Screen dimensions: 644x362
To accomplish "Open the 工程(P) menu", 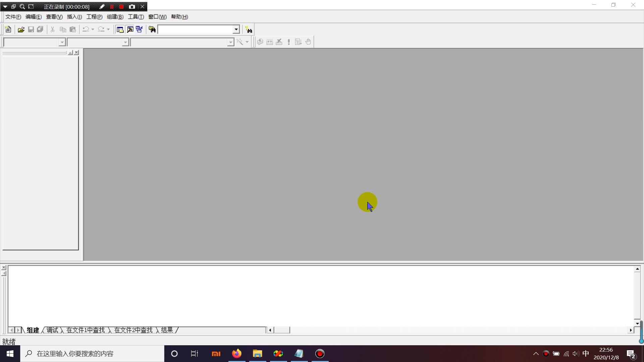I will click(x=94, y=17).
